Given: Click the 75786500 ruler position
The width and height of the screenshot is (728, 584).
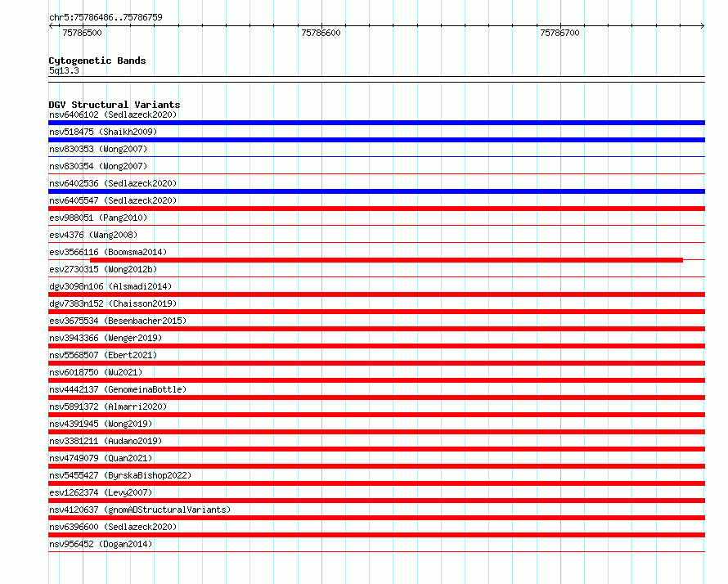Looking at the screenshot, I should (x=82, y=33).
